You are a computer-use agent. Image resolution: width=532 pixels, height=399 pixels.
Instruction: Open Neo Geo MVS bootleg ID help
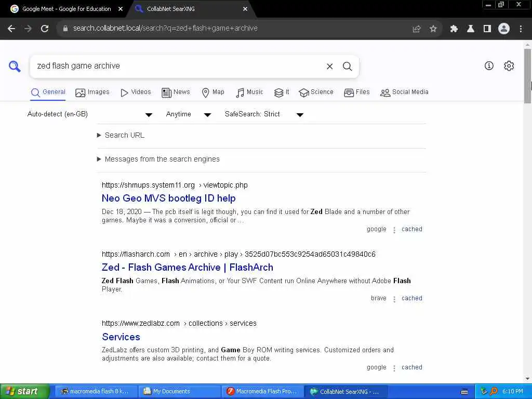[169, 198]
